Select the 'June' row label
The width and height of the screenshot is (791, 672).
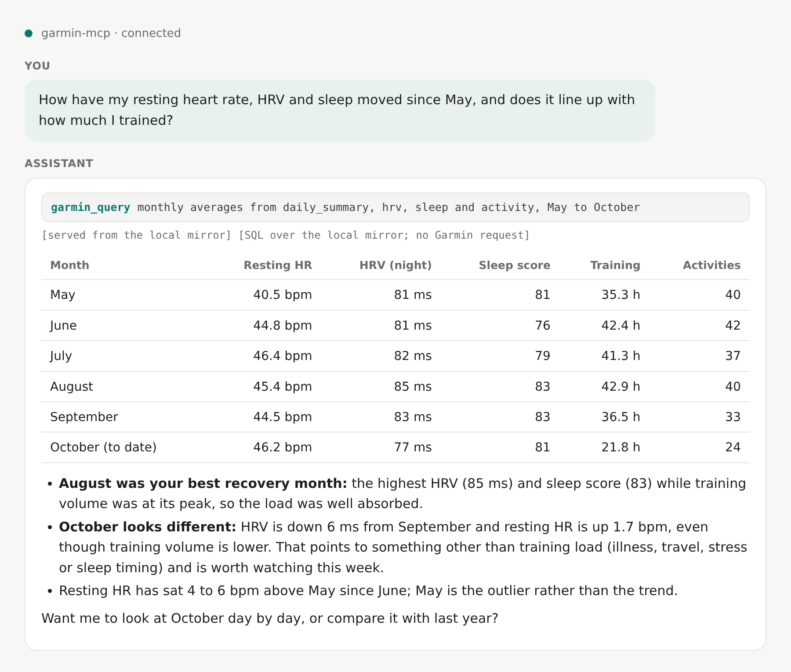64,326
